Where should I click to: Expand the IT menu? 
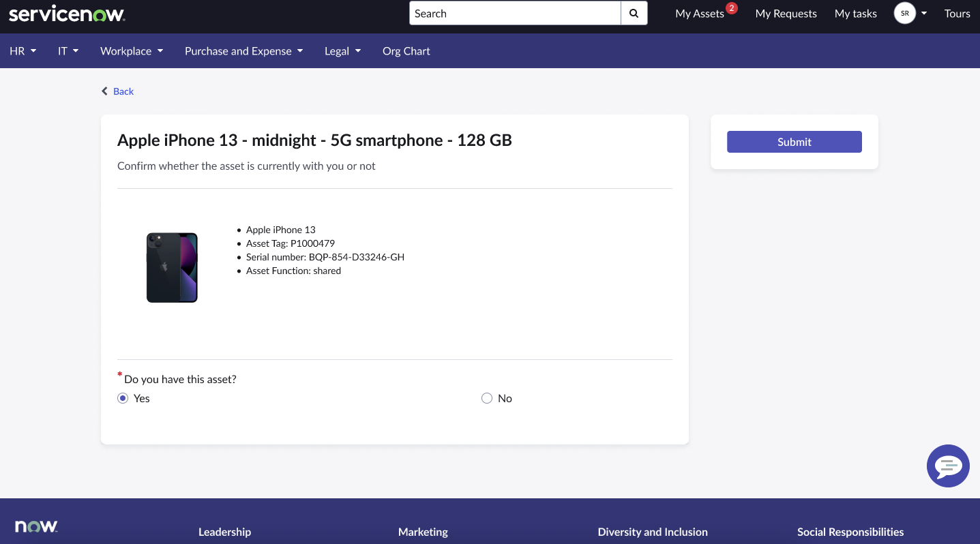click(68, 51)
